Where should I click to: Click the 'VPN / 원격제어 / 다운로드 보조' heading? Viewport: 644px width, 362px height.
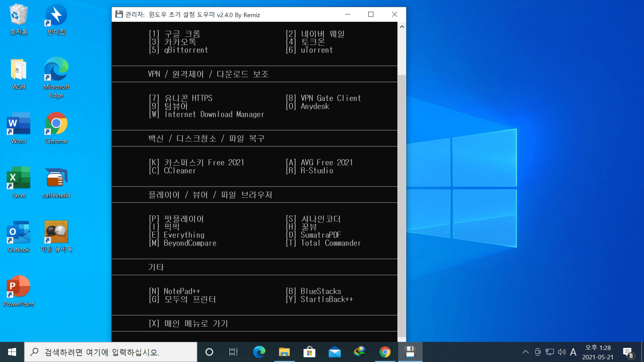point(208,74)
